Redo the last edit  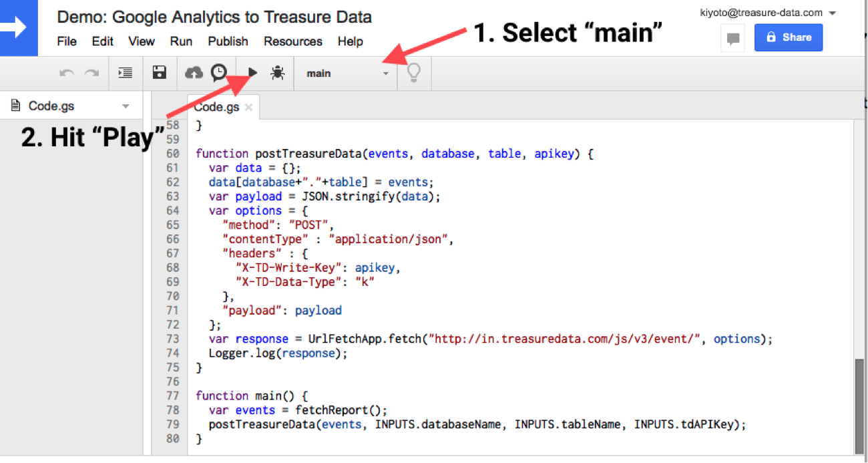coord(92,73)
